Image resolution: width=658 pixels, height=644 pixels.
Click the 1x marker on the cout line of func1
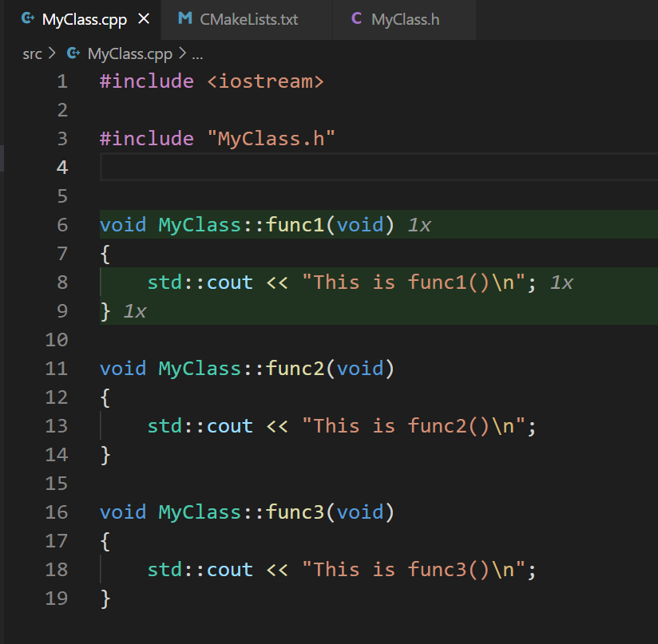[561, 282]
